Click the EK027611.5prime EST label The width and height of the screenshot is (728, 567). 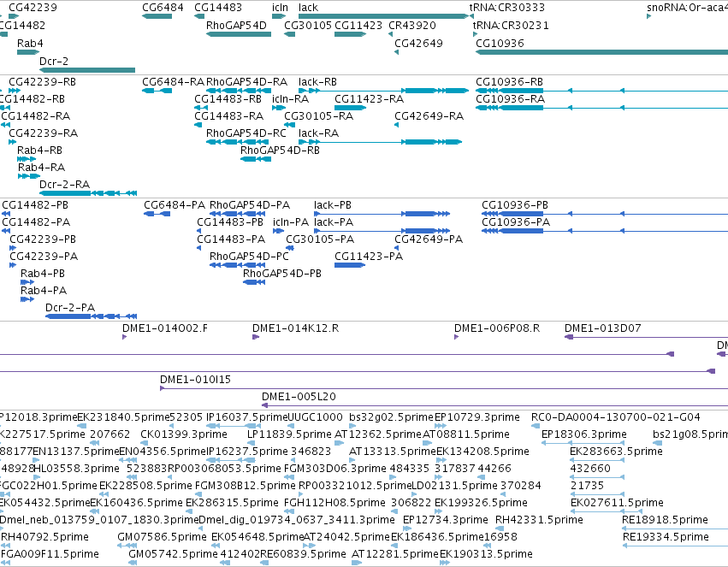pyautogui.click(x=617, y=503)
